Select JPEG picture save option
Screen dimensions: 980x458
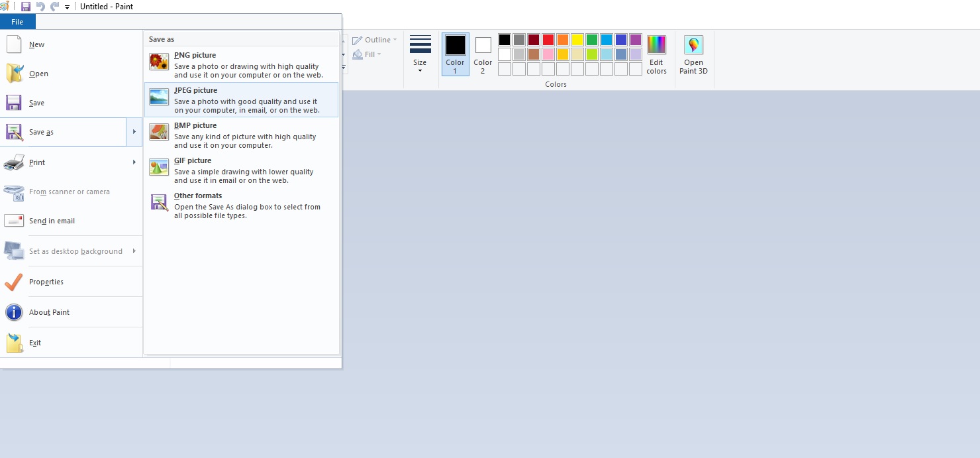pyautogui.click(x=241, y=100)
